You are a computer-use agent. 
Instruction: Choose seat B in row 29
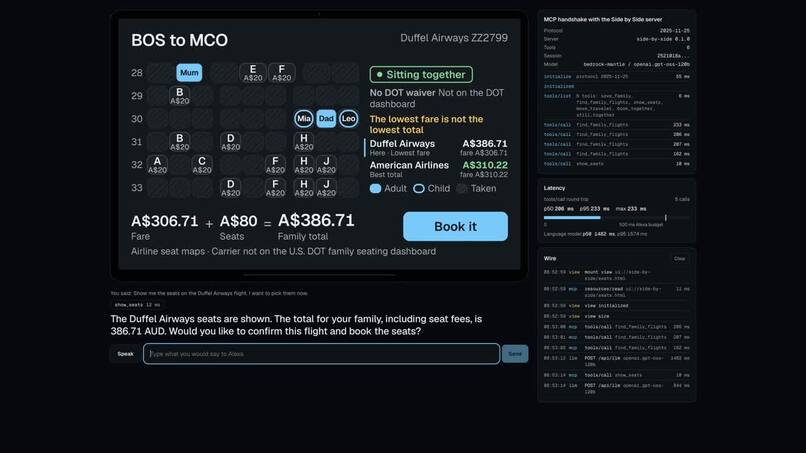[179, 96]
